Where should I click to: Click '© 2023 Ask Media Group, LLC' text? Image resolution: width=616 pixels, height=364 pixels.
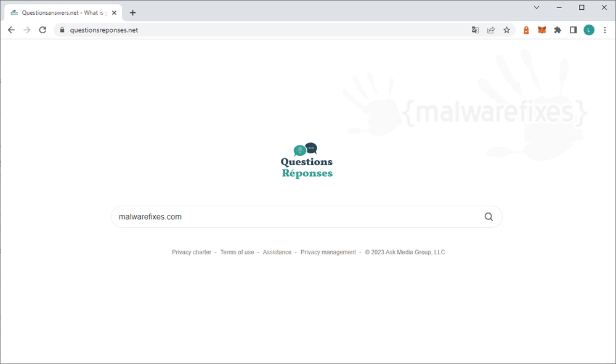[x=405, y=252]
